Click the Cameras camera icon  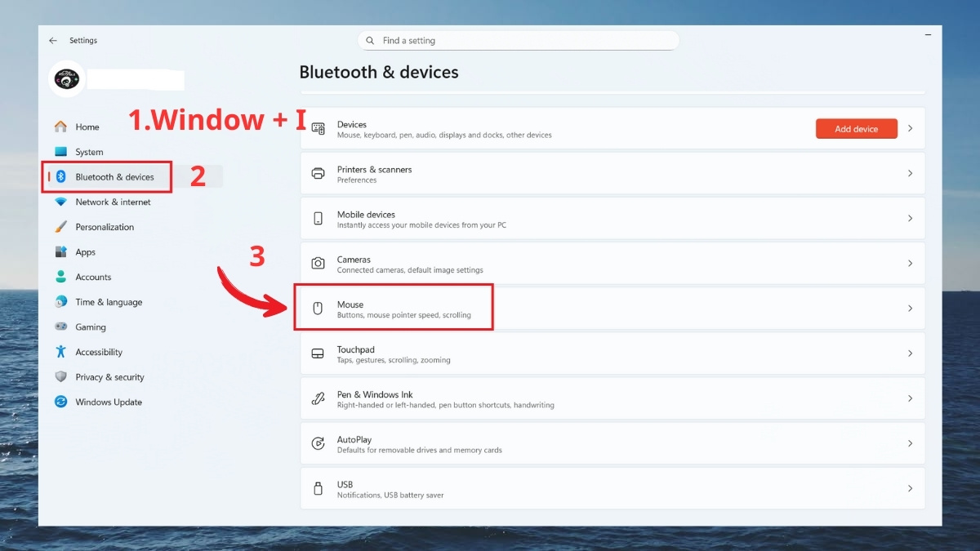coord(318,264)
